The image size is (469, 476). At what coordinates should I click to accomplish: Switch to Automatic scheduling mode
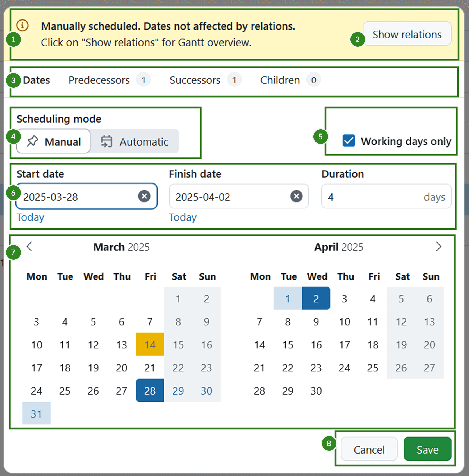click(135, 141)
